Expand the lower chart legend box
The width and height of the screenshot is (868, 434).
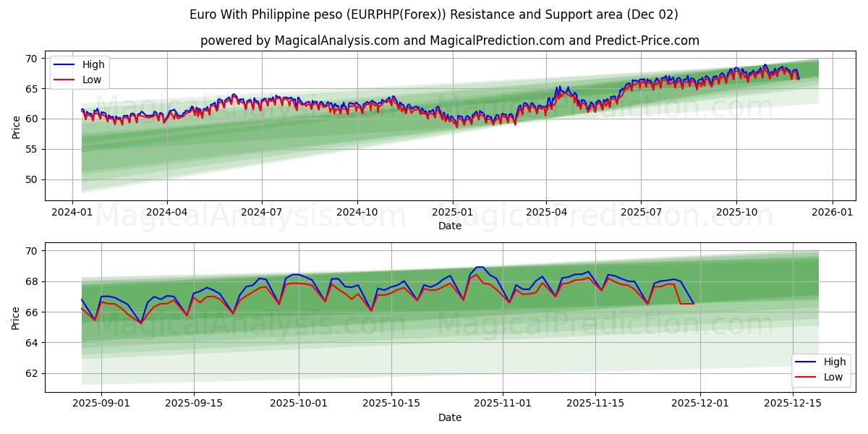(x=821, y=370)
